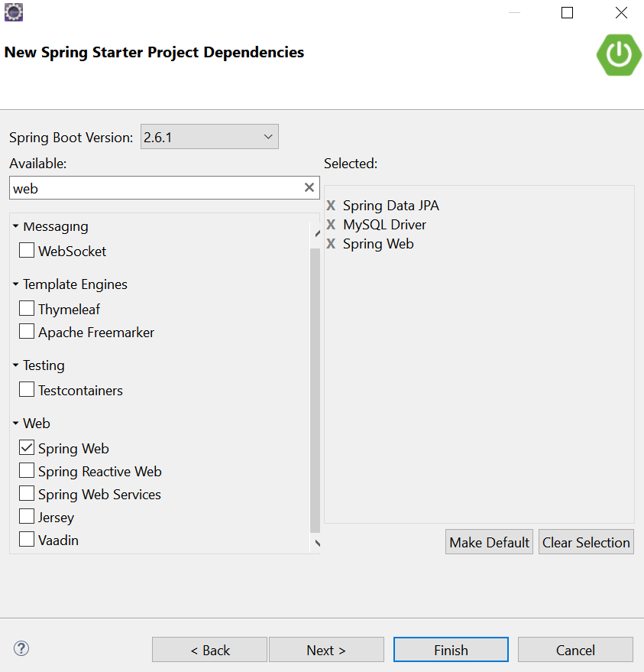Screen dimensions: 644x672
Task: Click the scrollbar up arrow in dependency list
Action: tap(317, 234)
